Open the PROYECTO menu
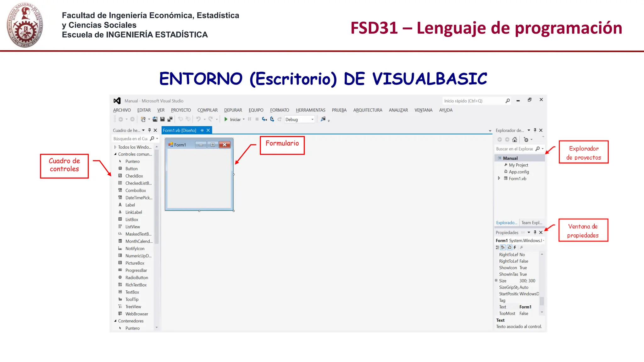 point(181,110)
